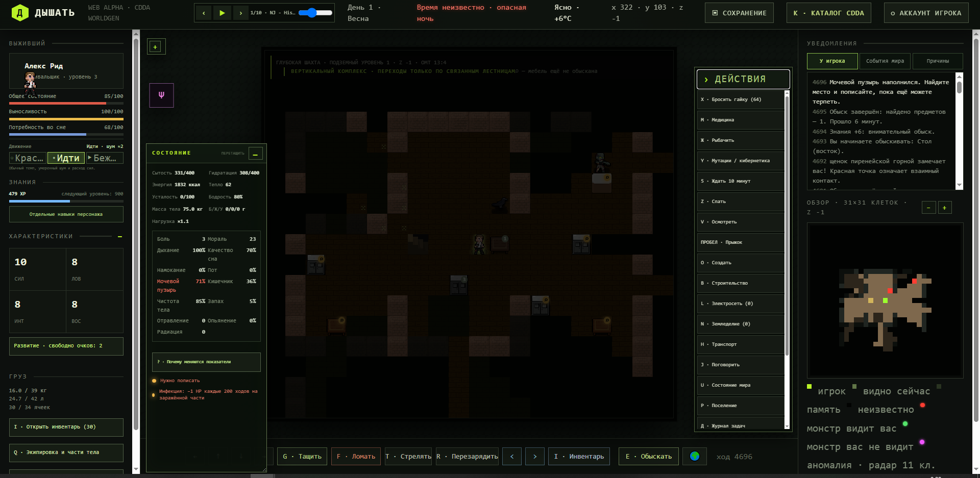The height and width of the screenshot is (478, 980).
Task: Click the play button in playback controls
Action: click(222, 13)
